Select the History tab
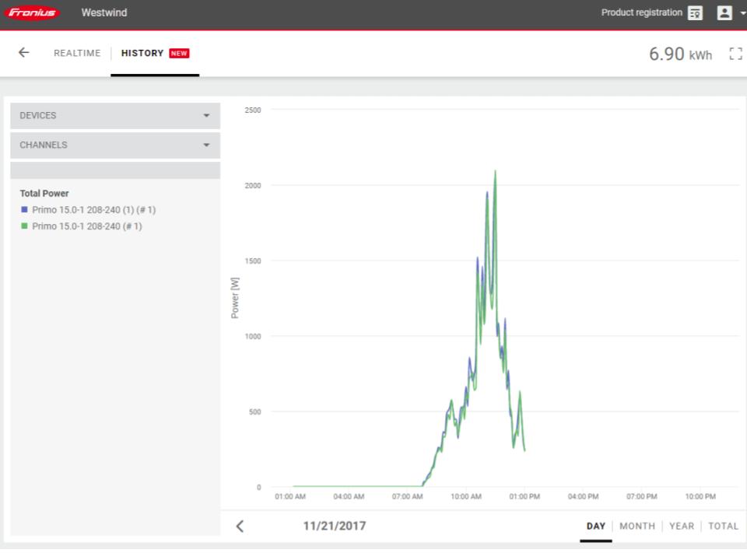The height and width of the screenshot is (560, 747). click(154, 54)
